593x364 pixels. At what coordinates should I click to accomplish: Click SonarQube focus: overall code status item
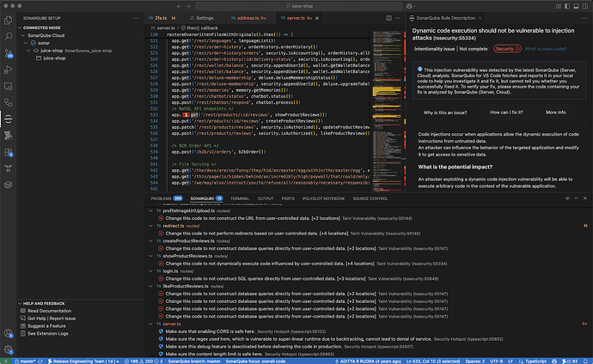coord(255,361)
